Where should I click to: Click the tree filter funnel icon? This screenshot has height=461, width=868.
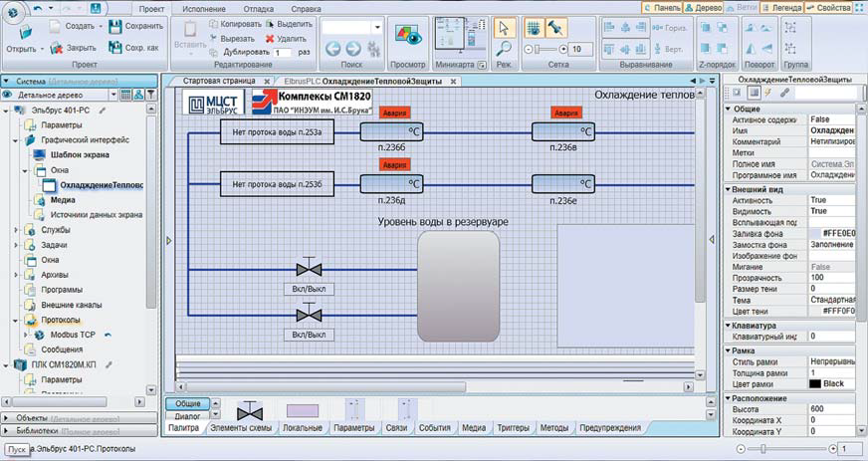pos(150,96)
